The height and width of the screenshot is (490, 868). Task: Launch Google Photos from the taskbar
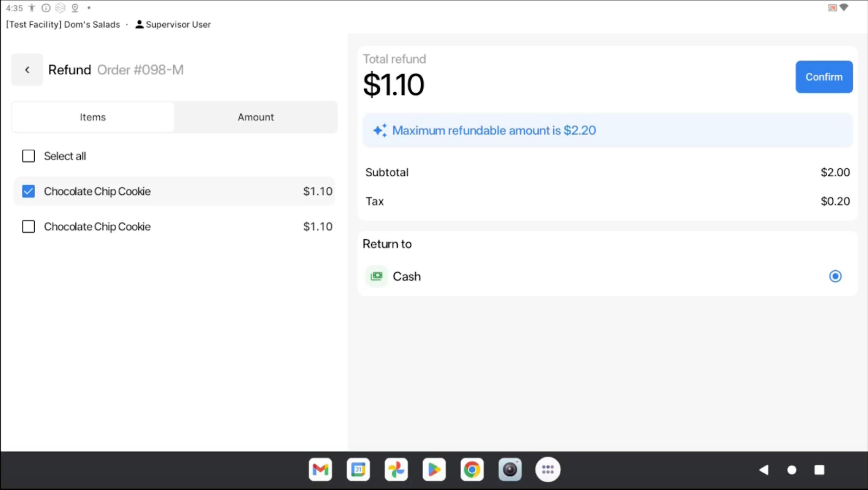click(396, 470)
